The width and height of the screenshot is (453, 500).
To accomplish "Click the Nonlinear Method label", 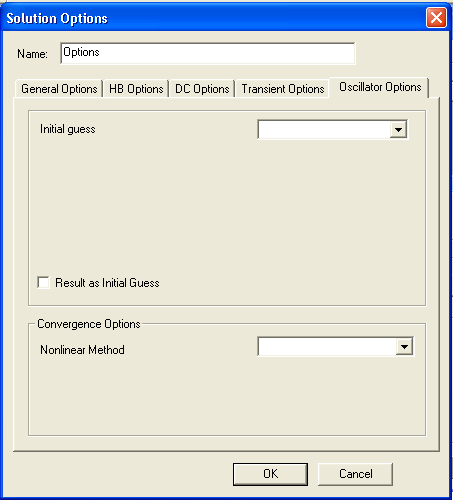I will click(x=82, y=350).
